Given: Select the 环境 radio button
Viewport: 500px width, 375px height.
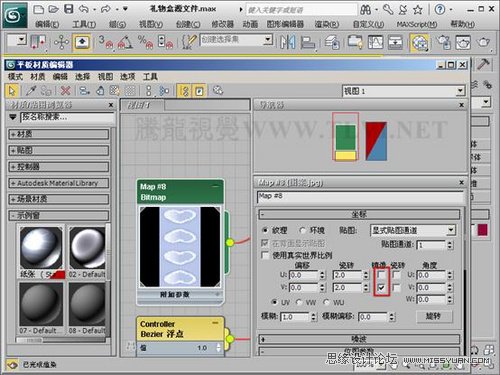Looking at the screenshot, I should tap(302, 230).
